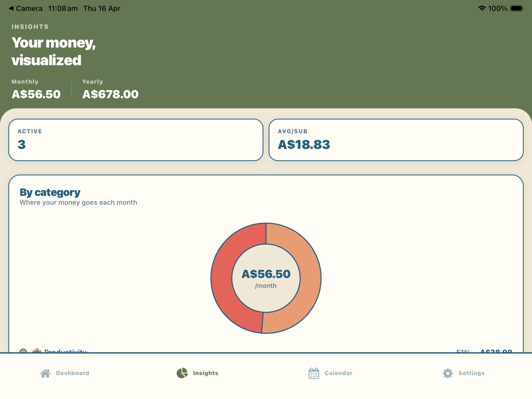Tap the Thu 16 Apr date in status bar
The width and height of the screenshot is (532, 399).
point(102,8)
